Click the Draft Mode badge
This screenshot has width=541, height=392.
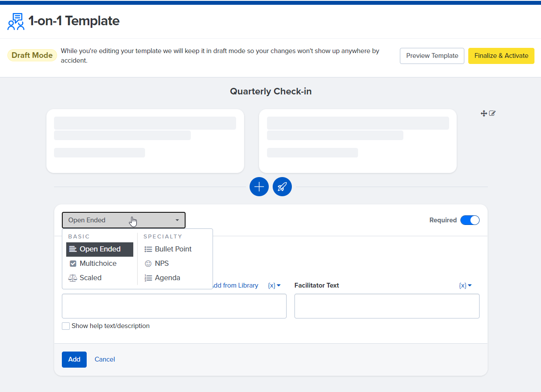32,55
